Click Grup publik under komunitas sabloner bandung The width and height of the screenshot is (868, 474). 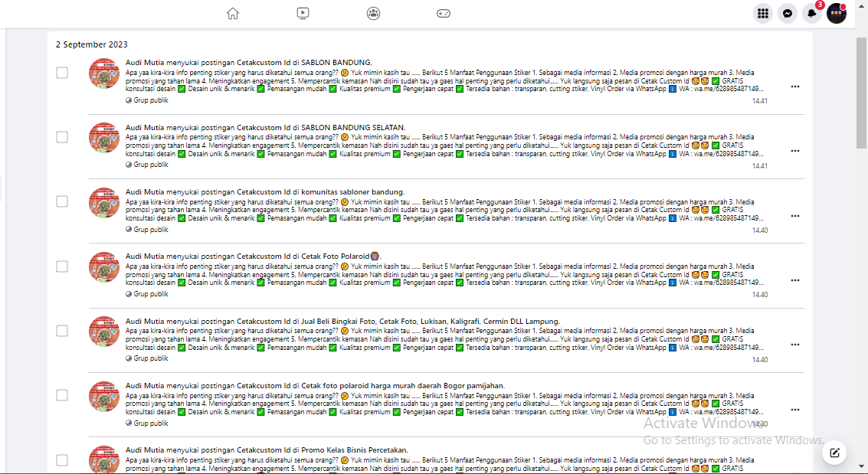146,230
